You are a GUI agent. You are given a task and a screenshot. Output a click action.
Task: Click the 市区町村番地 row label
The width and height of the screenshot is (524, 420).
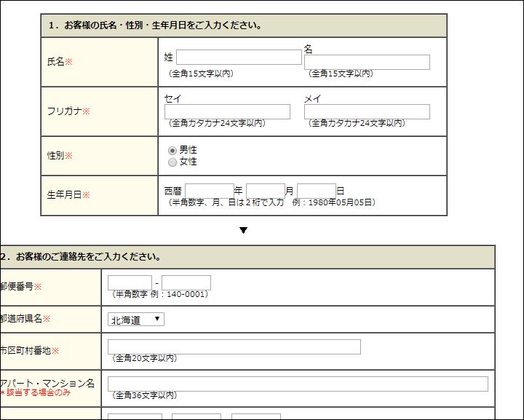tap(29, 351)
